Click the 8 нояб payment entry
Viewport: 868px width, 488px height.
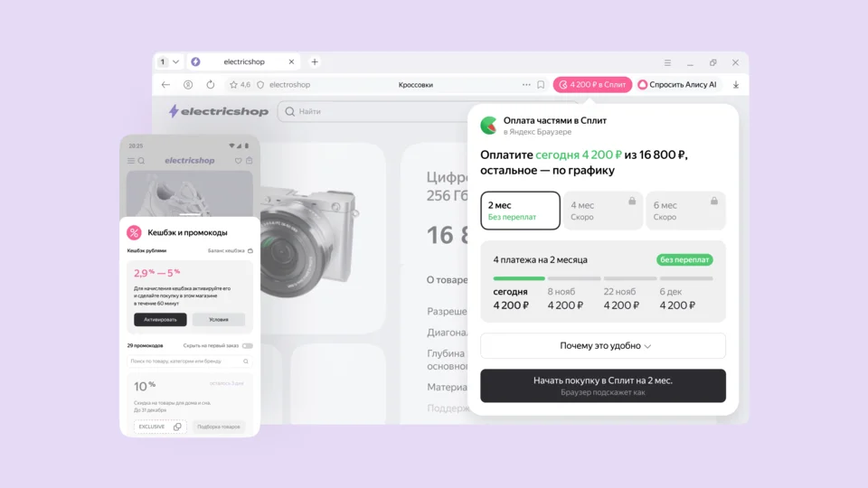click(565, 298)
